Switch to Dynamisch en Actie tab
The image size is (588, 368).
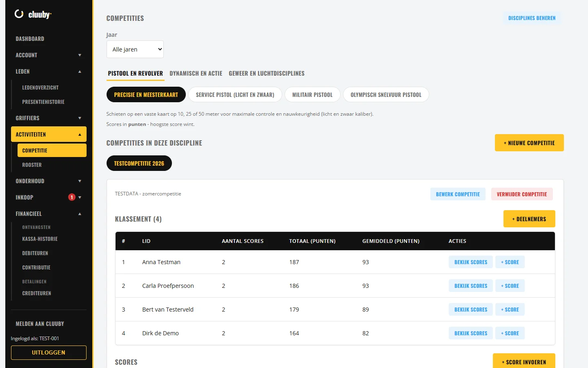(196, 74)
